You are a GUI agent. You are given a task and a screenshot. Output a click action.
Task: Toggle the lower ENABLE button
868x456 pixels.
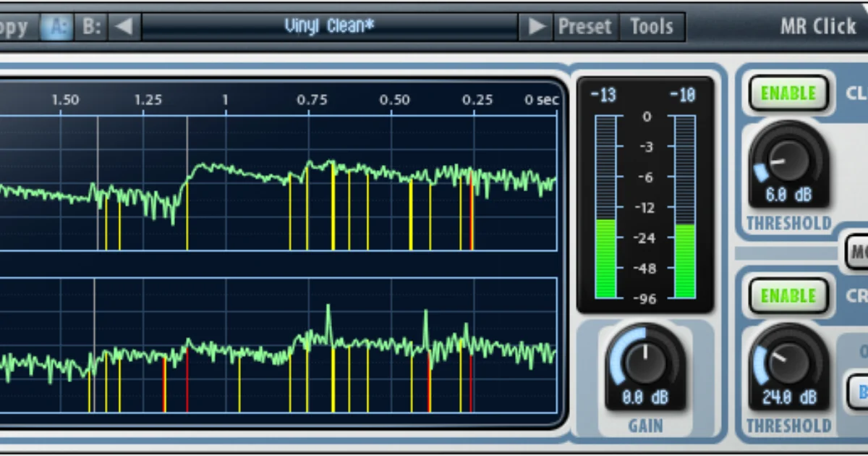click(x=788, y=296)
